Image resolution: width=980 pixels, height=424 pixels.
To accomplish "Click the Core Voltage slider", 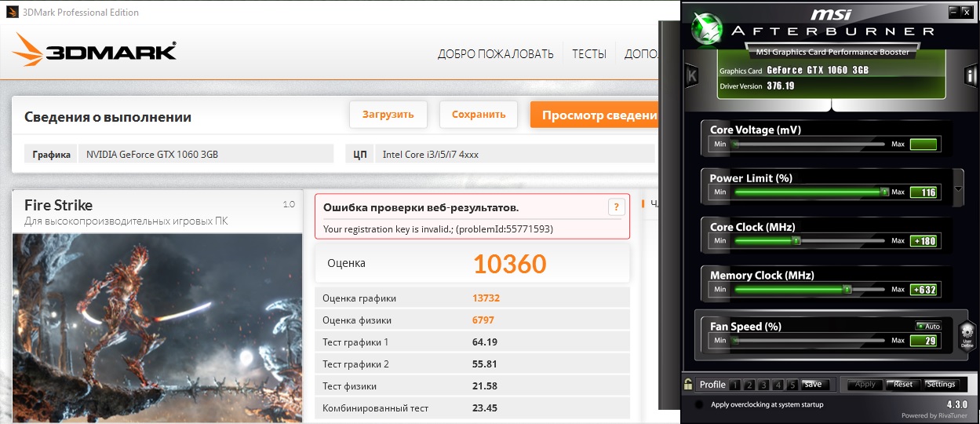I will click(x=808, y=144).
